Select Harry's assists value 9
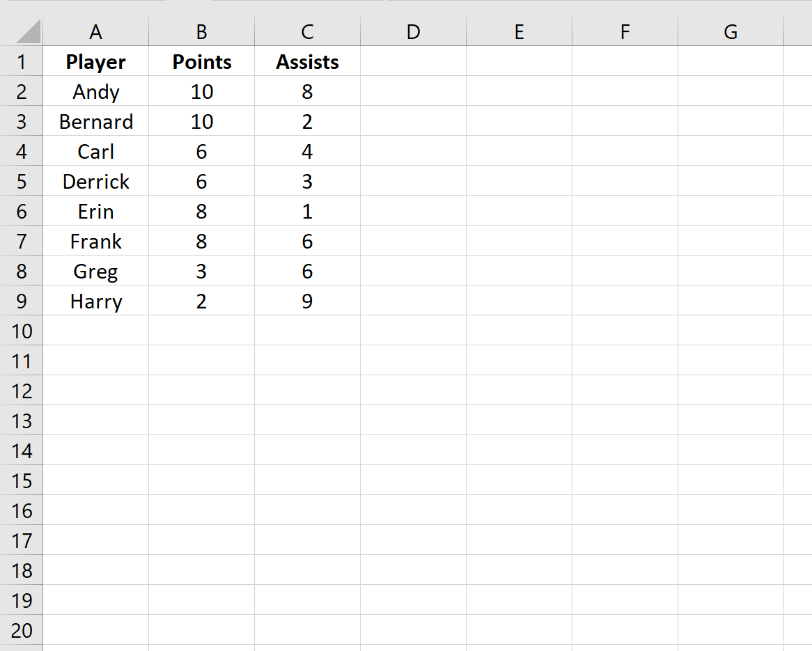 pos(307,301)
